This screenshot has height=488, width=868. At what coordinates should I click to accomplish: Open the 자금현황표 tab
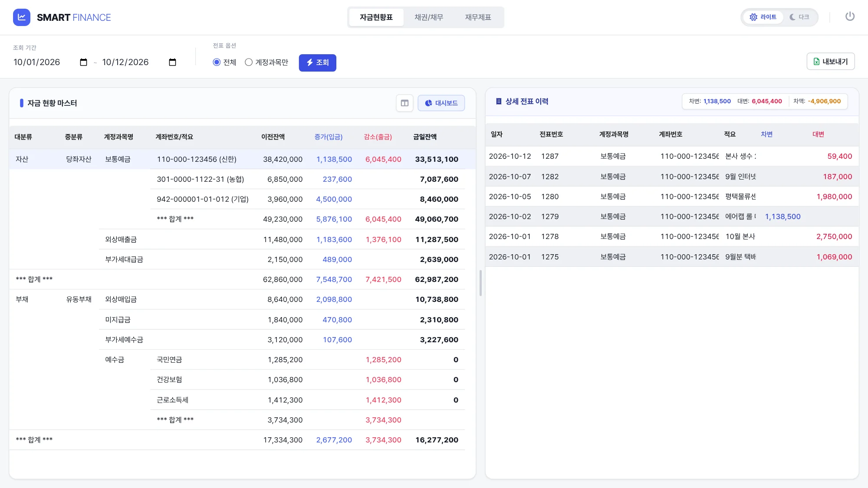(376, 17)
